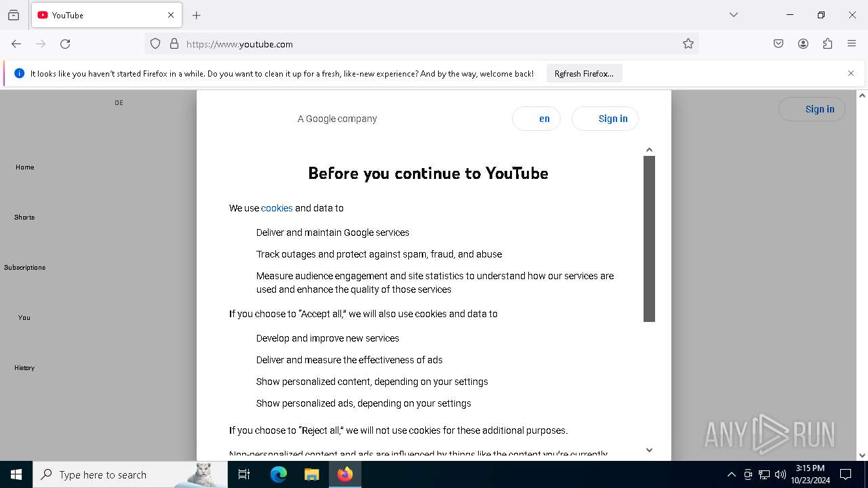The height and width of the screenshot is (488, 868).
Task: Open History in YouTube sidebar
Action: coord(24,367)
